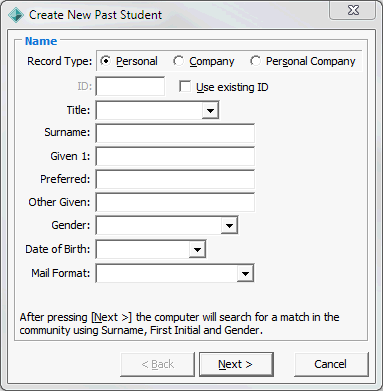Click the disabled < Back button
383x391 pixels.
(157, 364)
